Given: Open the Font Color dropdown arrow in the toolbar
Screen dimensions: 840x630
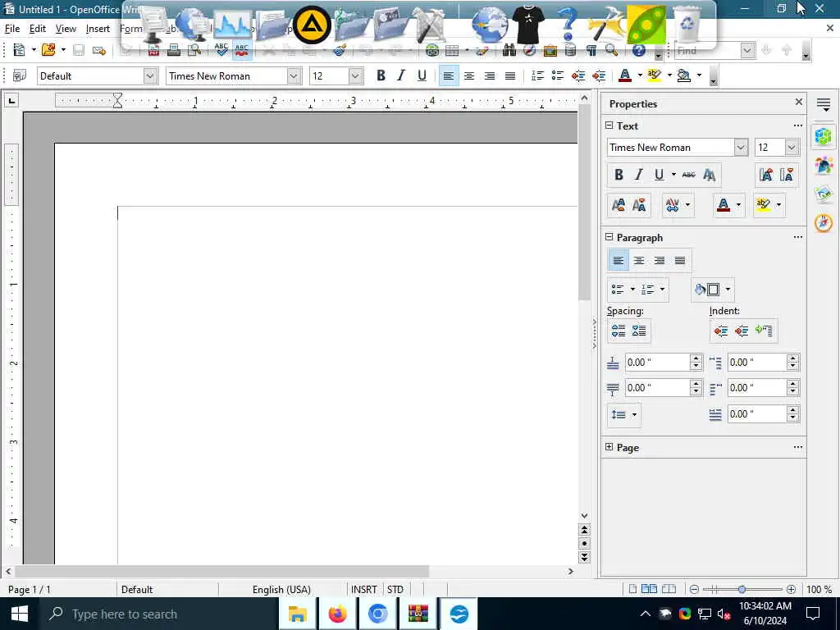Looking at the screenshot, I should pos(640,75).
